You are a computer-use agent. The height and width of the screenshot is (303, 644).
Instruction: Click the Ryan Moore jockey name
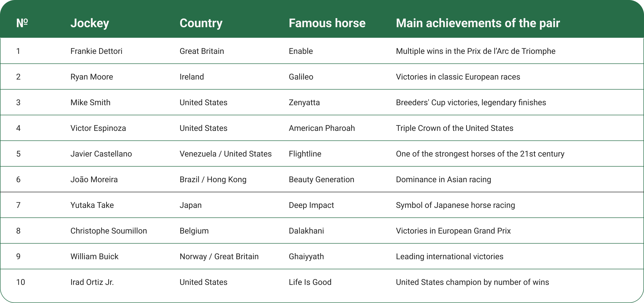coord(92,77)
